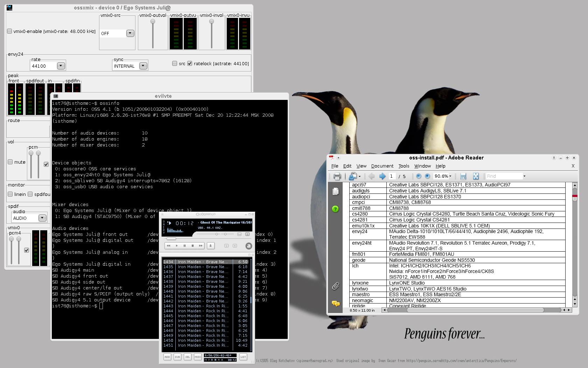
Task: Click the page number field in Adobe Reader
Action: click(x=392, y=176)
